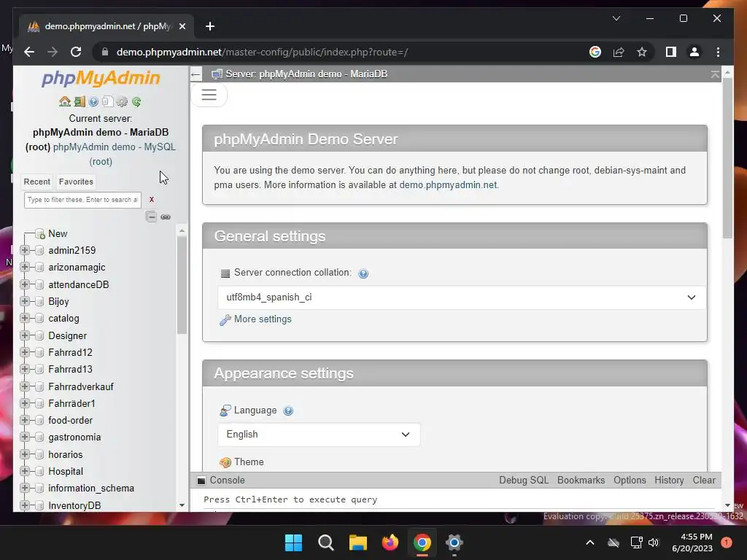Click the Home icon in phpMyAdmin sidebar
The width and height of the screenshot is (747, 560).
[x=65, y=101]
